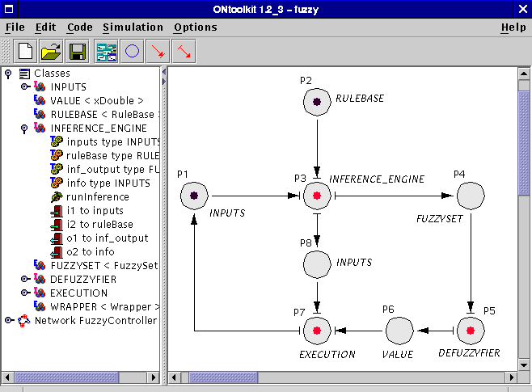Click the canvas vertical scrollbar thumb
532x392 pixels.
(524, 143)
